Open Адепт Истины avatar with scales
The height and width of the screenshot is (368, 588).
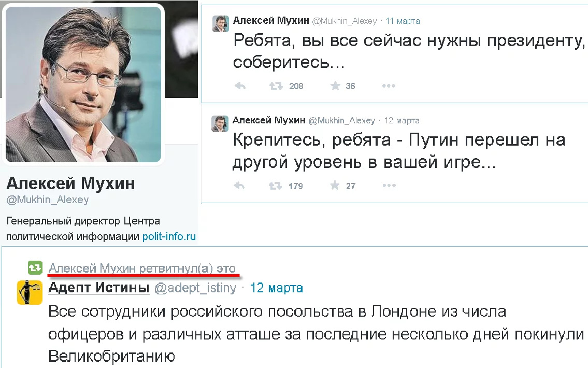pyautogui.click(x=30, y=292)
